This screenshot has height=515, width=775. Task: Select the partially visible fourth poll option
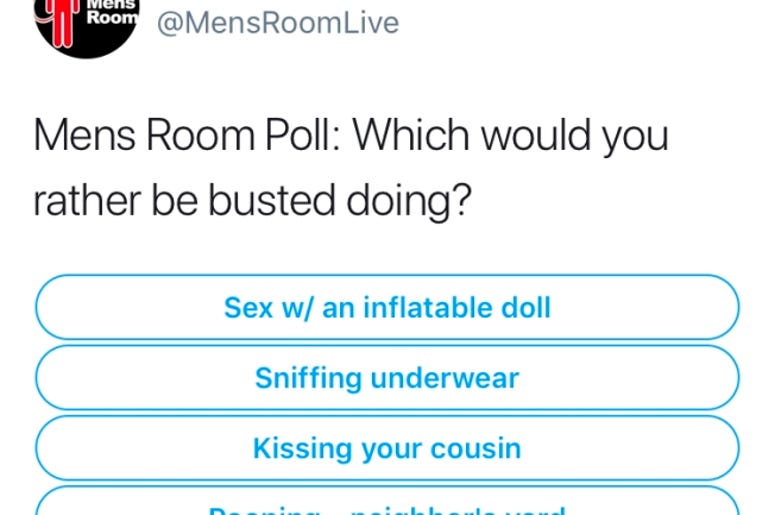point(388,501)
